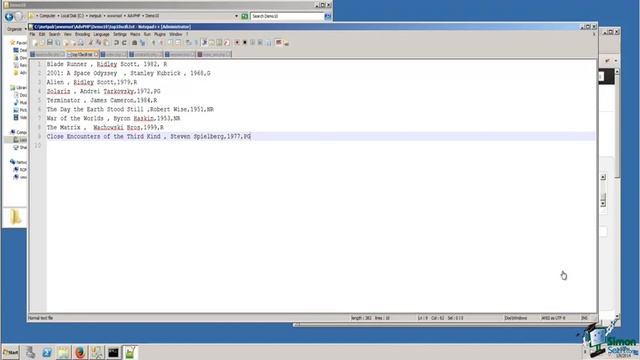Click the wwwroot breadcrumb segment
Image resolution: width=640 pixels, height=360 pixels.
pos(114,16)
